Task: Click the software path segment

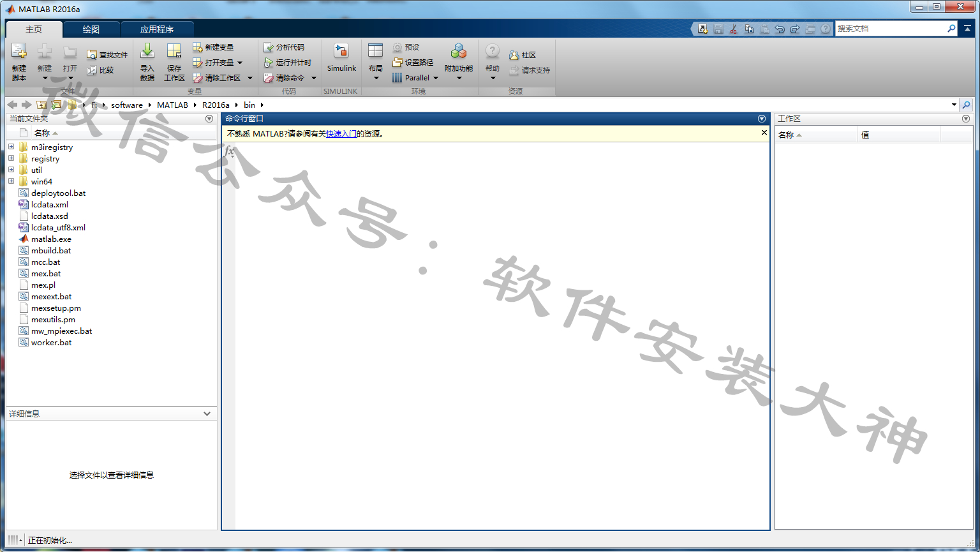Action: 127,105
